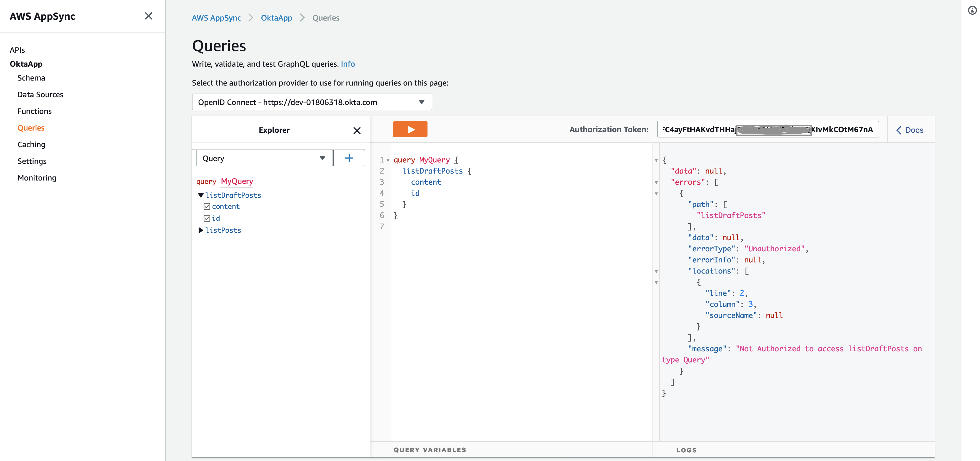Collapse the listDraftPosts tree node
Screen dimensions: 980x461
point(201,195)
